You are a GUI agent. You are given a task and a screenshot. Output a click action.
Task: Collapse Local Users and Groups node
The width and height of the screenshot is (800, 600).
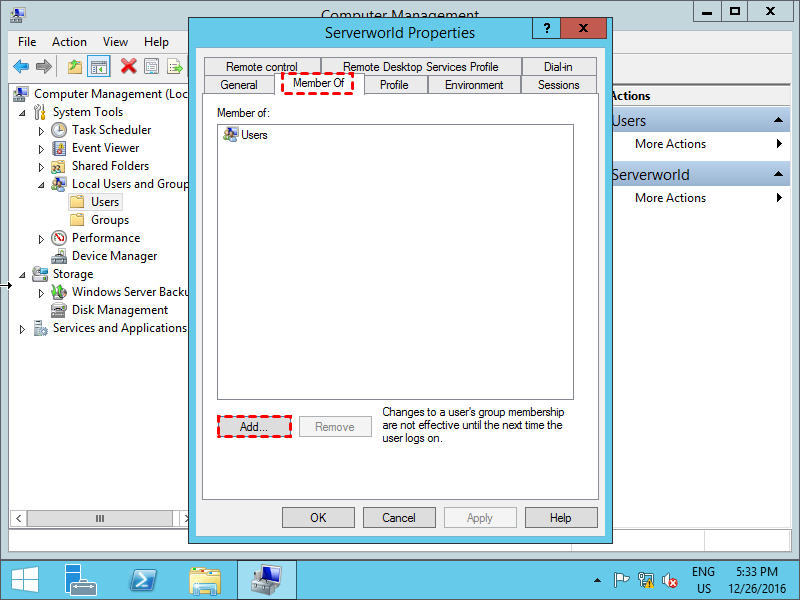41,185
